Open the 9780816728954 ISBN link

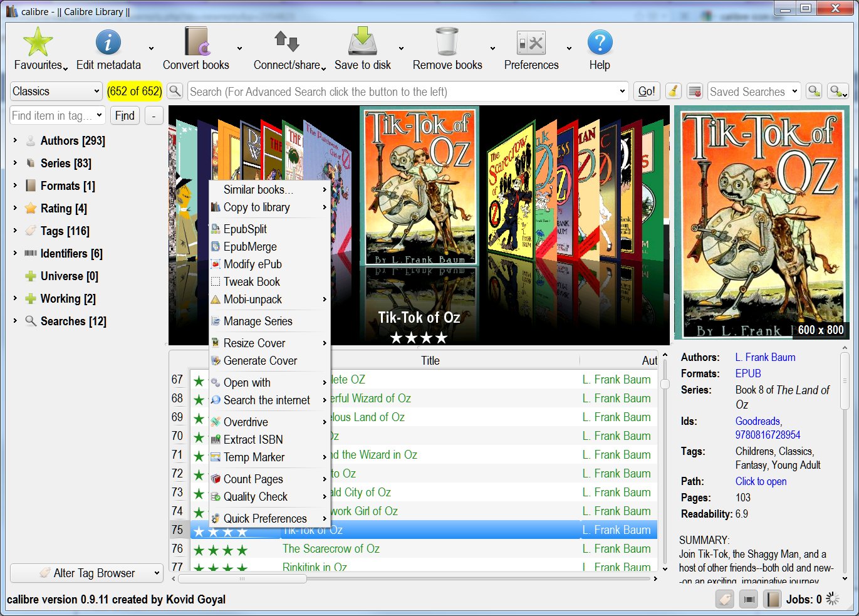click(768, 435)
